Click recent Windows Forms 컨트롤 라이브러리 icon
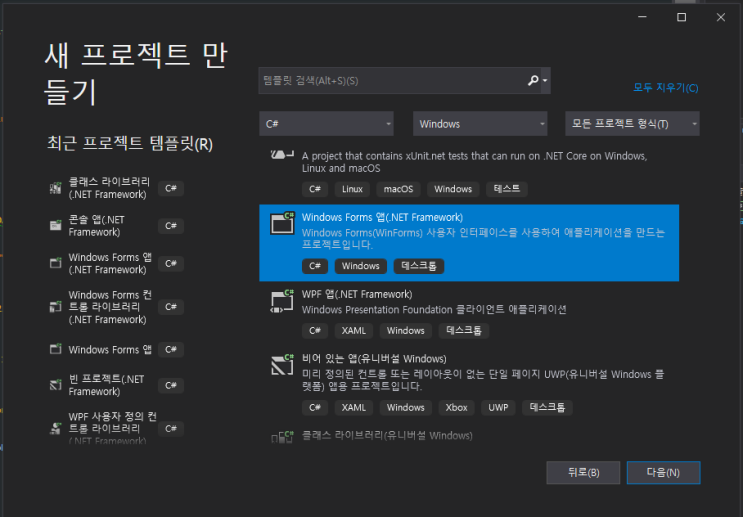The image size is (743, 517). coord(55,307)
